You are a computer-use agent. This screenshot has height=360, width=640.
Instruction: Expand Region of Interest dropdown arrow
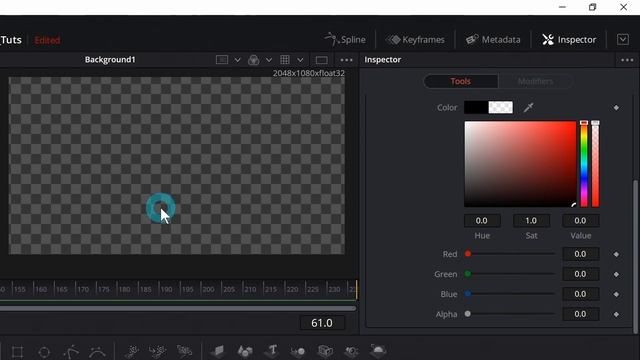[x=237, y=60]
